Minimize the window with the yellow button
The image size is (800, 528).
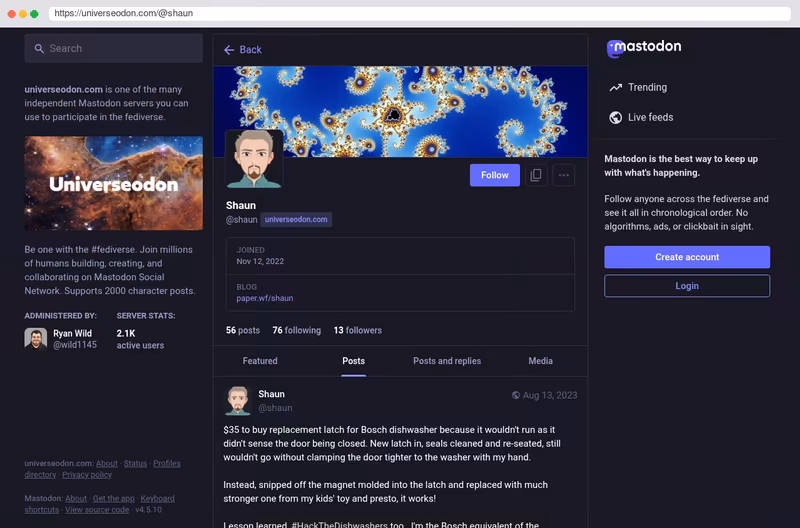23,14
